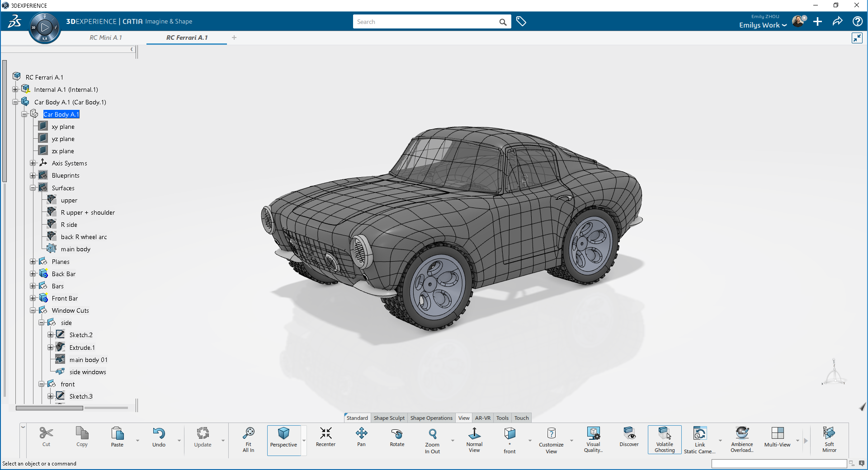
Task: Open the Emilys Work dropdown
Action: (763, 25)
